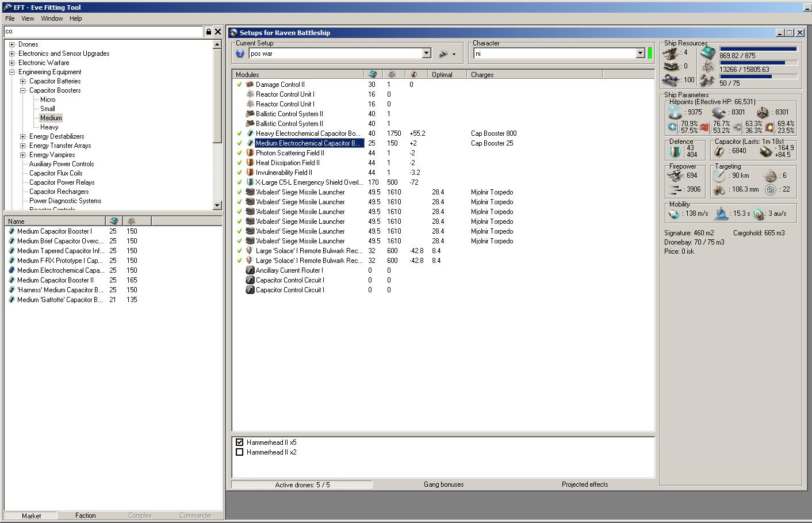Uncheck the Hammerhead II x5 drone group
The image size is (812, 523).
point(240,442)
